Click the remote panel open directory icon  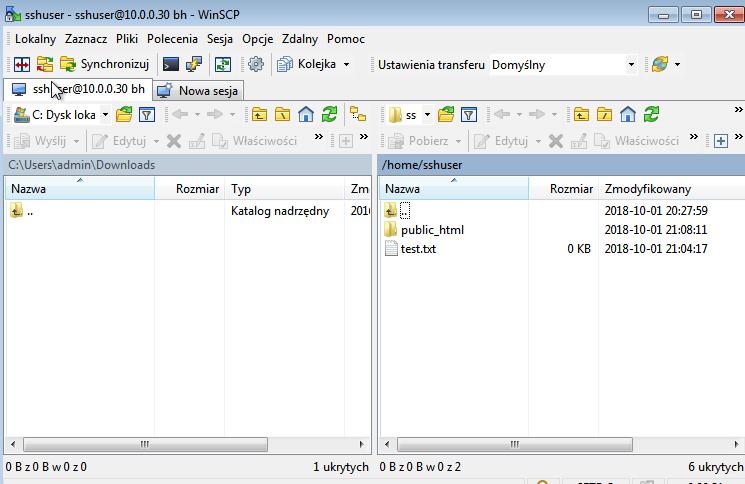point(446,114)
